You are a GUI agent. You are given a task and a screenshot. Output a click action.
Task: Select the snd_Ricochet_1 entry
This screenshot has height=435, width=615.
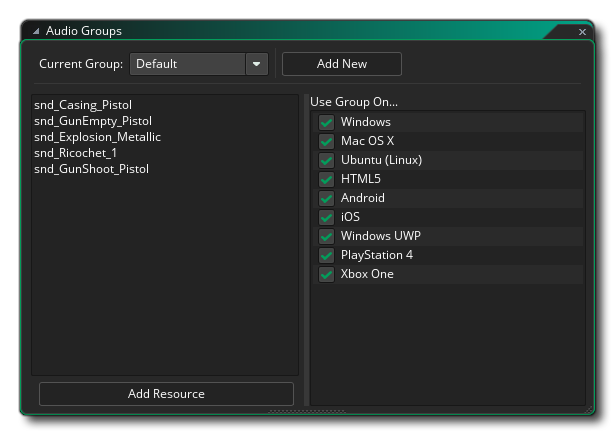(x=75, y=153)
